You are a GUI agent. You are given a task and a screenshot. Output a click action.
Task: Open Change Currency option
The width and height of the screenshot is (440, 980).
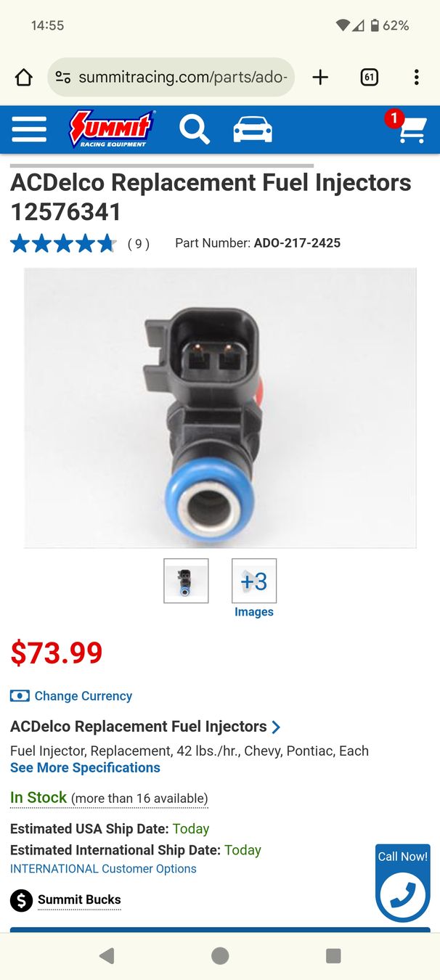71,696
